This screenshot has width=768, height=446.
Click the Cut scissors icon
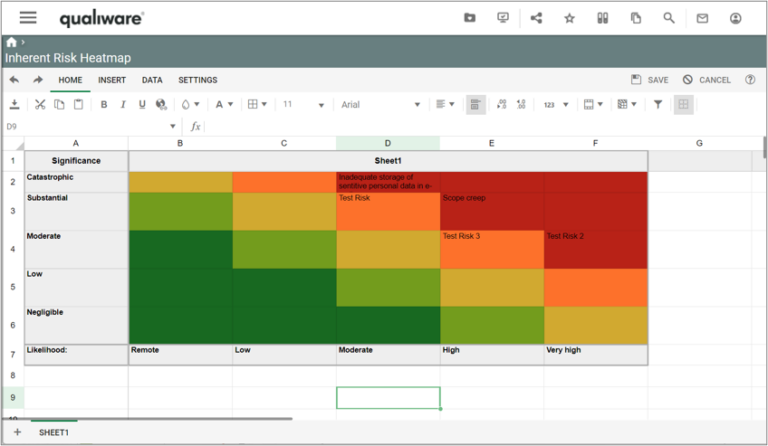40,104
